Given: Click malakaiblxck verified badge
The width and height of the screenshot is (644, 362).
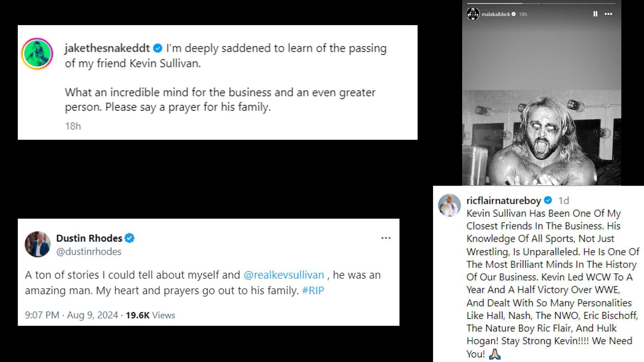Looking at the screenshot, I should point(514,14).
